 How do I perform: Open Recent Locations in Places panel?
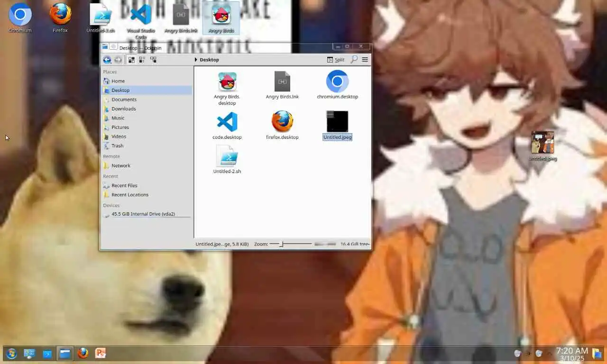click(147, 195)
